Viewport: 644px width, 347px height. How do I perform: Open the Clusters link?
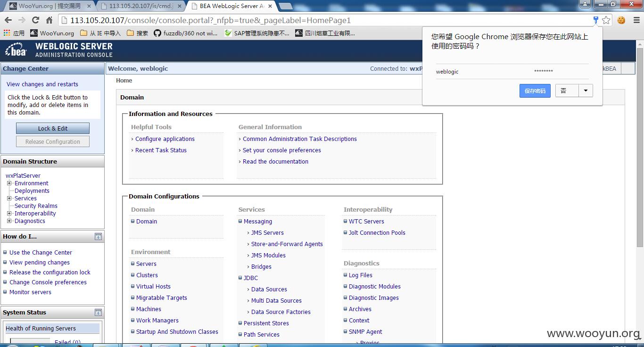coord(147,275)
